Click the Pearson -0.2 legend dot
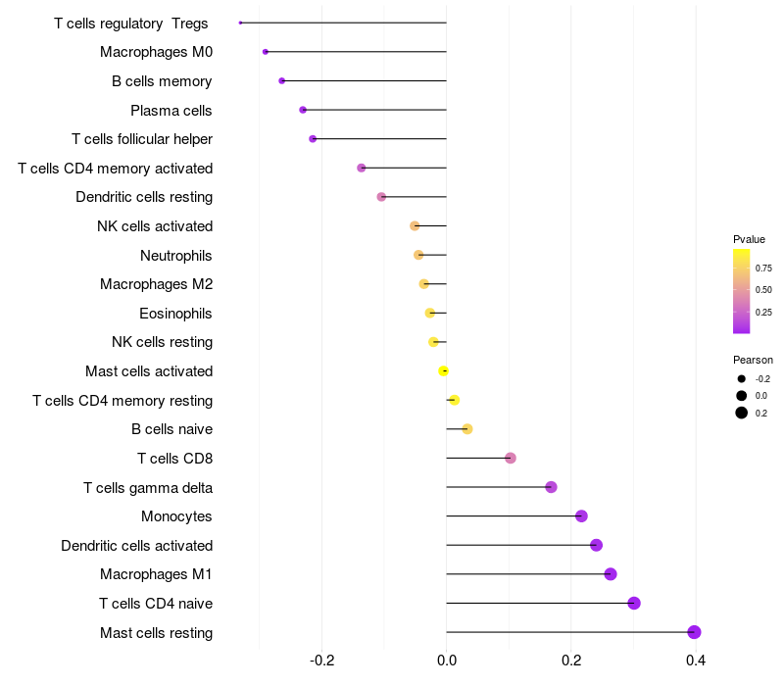 click(x=742, y=379)
